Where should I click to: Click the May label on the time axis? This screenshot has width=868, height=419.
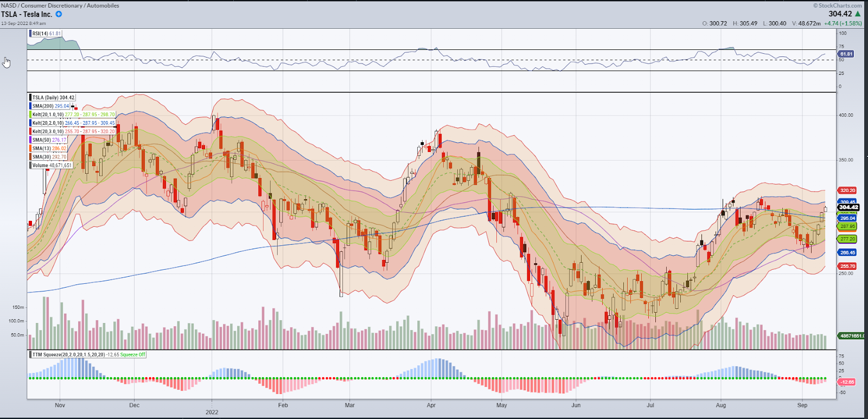[502, 405]
